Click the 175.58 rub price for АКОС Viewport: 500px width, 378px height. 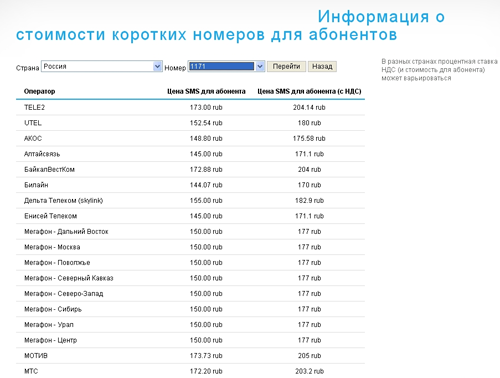click(x=309, y=138)
